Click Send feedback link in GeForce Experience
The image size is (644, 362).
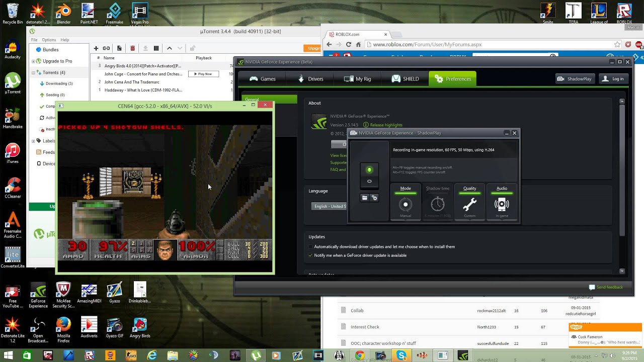pyautogui.click(x=606, y=287)
